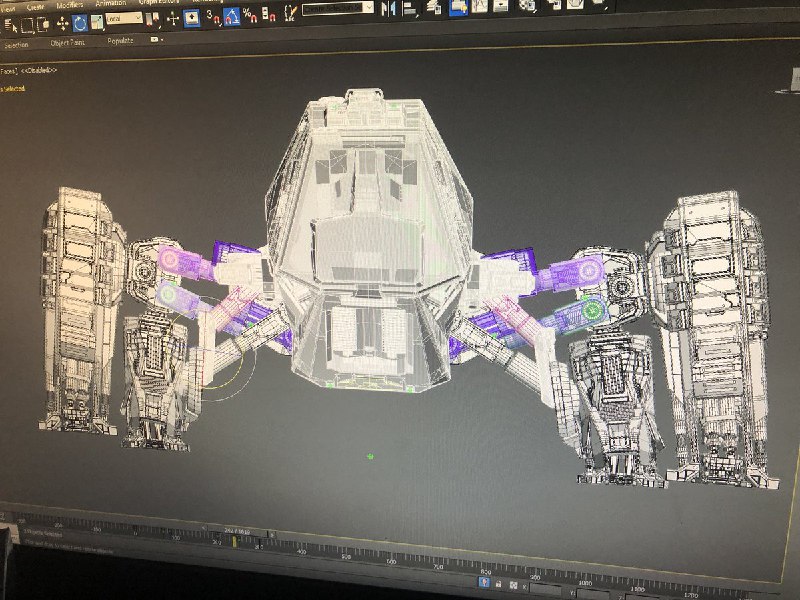Click the time slider right arrow
The image size is (800, 600).
pos(272,534)
